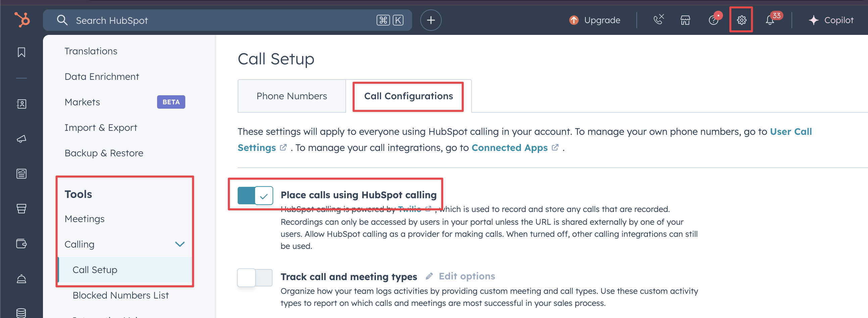Open the calling phone icon in top bar
Viewport: 868px width, 318px height.
(658, 19)
